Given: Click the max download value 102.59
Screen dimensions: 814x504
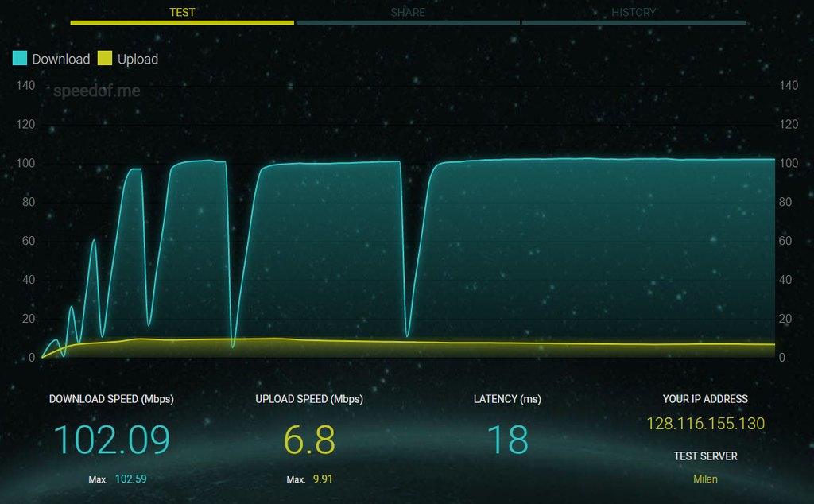Looking at the screenshot, I should point(130,479).
